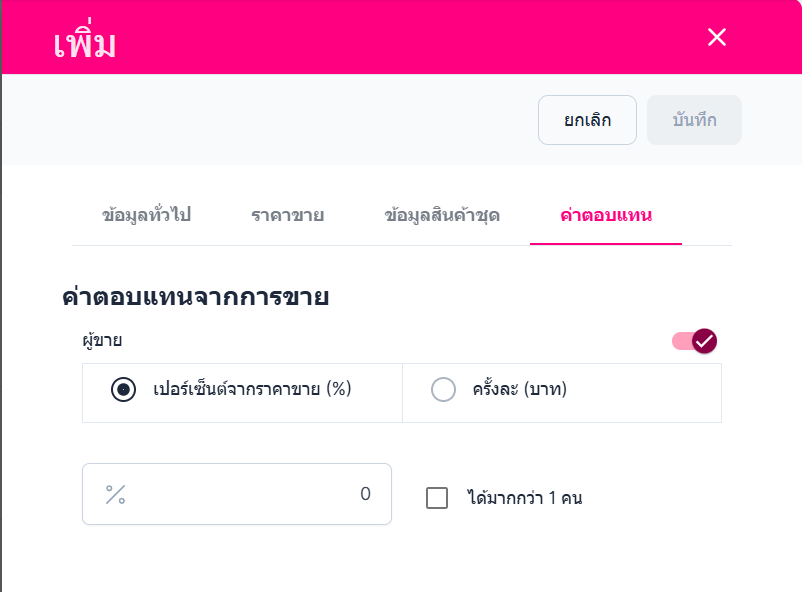Click the เพิ่ม dialog title
The image size is (802, 592).
[x=85, y=44]
